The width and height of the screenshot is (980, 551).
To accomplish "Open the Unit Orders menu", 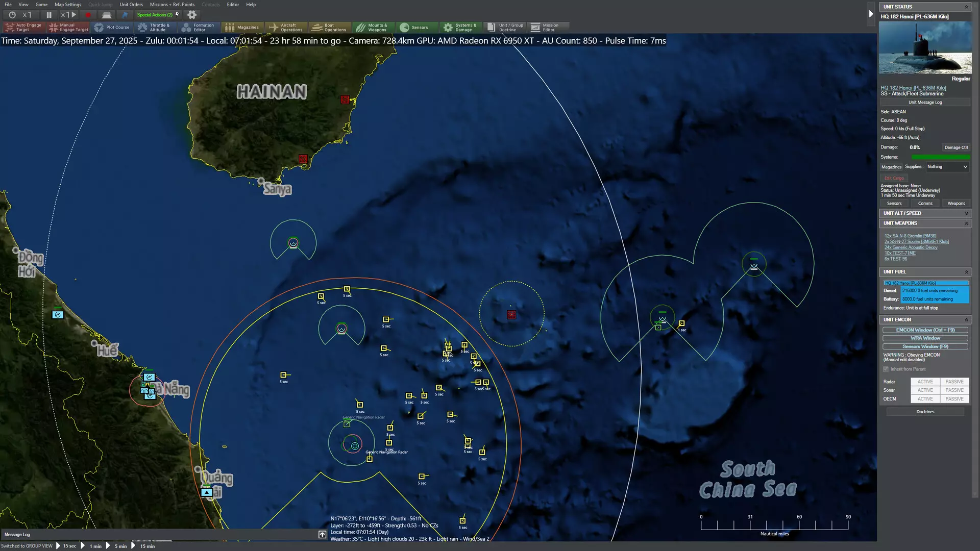I will tap(131, 5).
